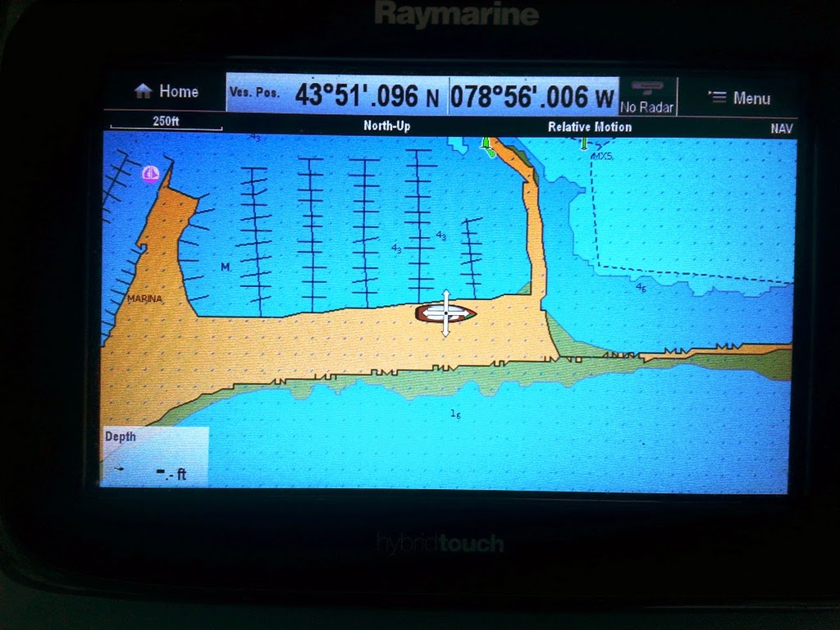Tap the Ves. Pos. label
Viewport: 840px width, 630px height.
[254, 92]
